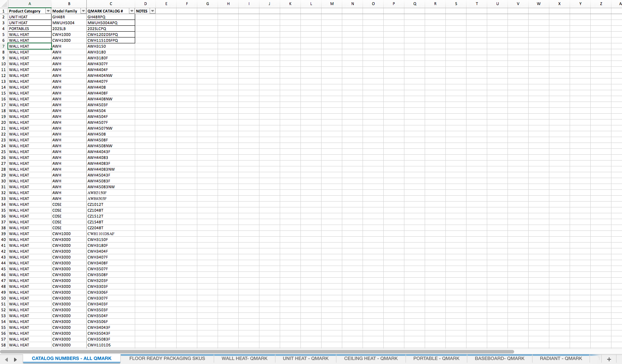622x364 pixels.
Task: Open the Model Family filter dropdown
Action: point(83,11)
